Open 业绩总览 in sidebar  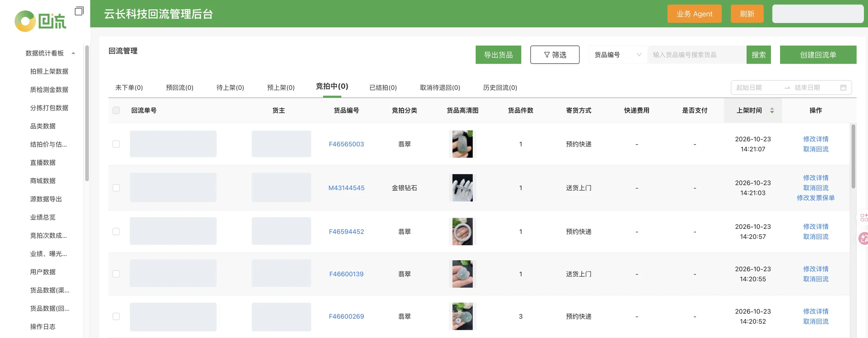tap(43, 217)
